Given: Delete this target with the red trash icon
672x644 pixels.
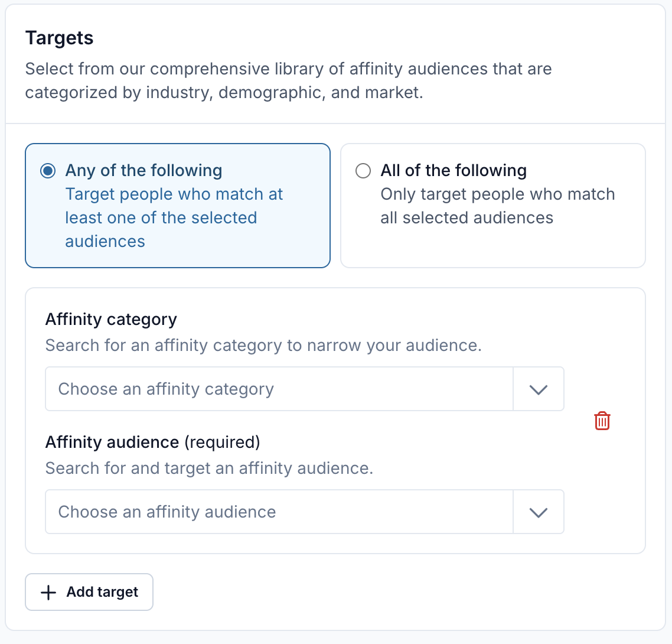Looking at the screenshot, I should tap(602, 421).
